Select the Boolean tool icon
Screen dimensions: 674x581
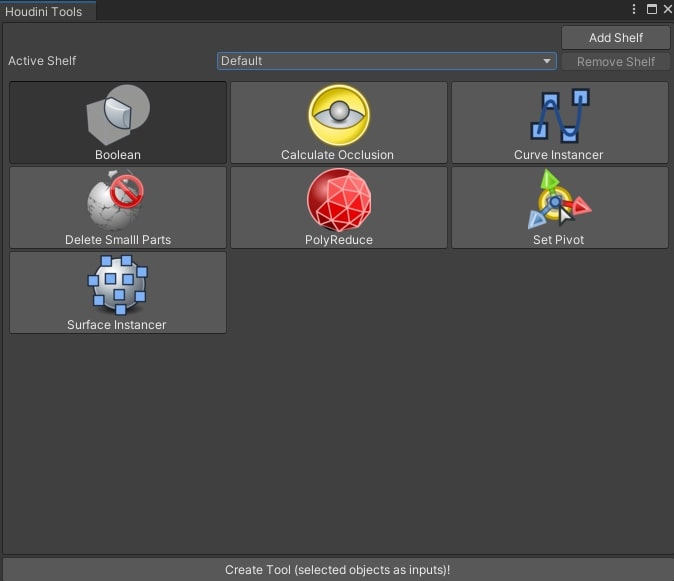[x=118, y=114]
